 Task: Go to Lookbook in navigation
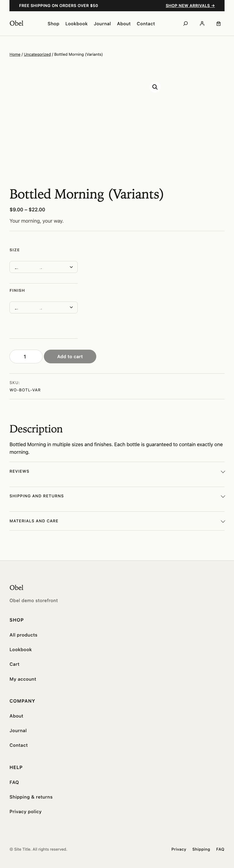(x=76, y=23)
